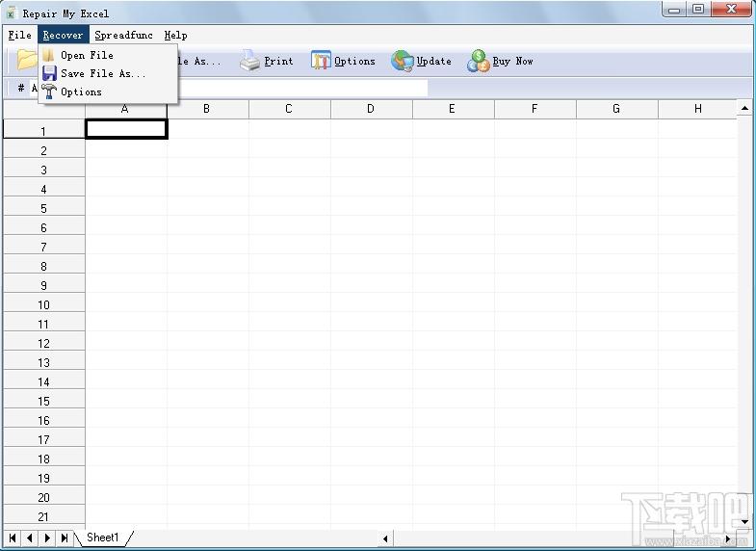Choose Open File from Recover menu
This screenshot has height=551, width=756.
coord(108,55)
